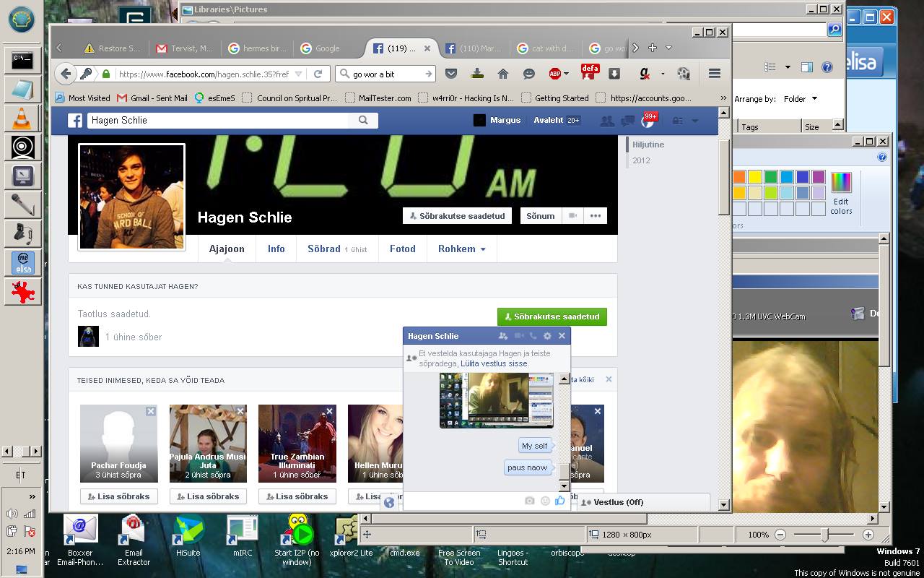Send a thumbs-up like in chat
This screenshot has width=924, height=578.
point(560,500)
